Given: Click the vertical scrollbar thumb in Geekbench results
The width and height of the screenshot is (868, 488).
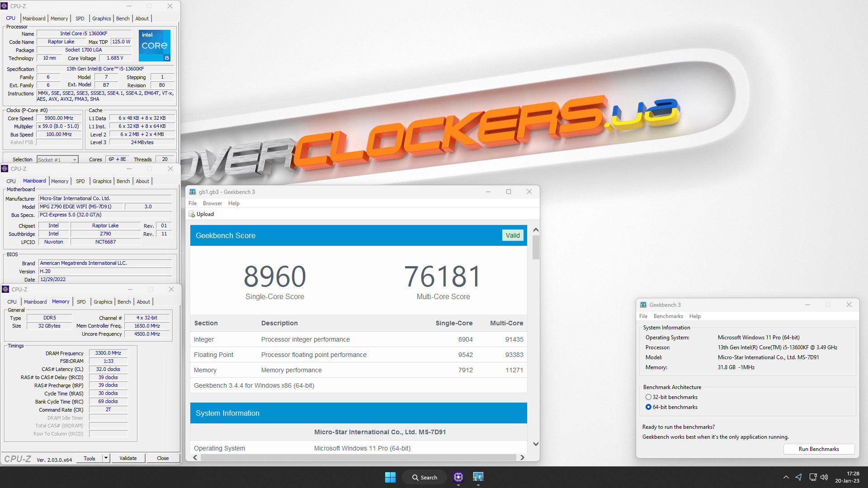Looking at the screenshot, I should (x=536, y=248).
